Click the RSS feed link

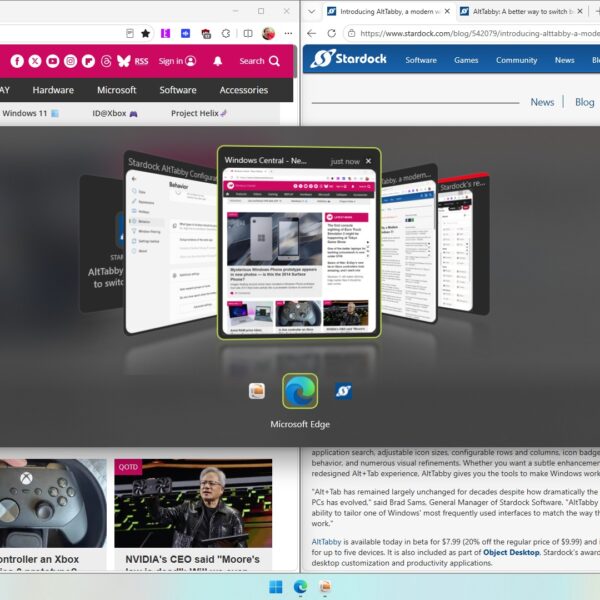click(x=141, y=61)
